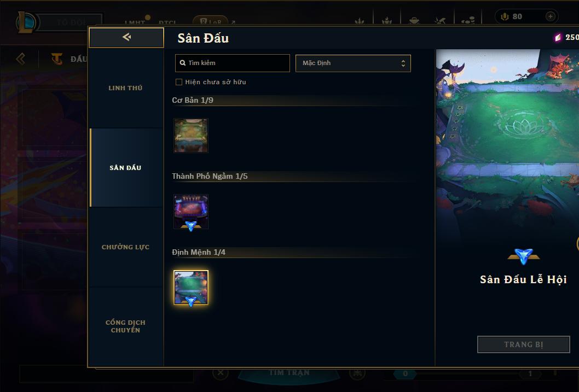Click the back arrow in the Sân Đấu panel
Image resolution: width=579 pixels, height=392 pixels.
(126, 37)
